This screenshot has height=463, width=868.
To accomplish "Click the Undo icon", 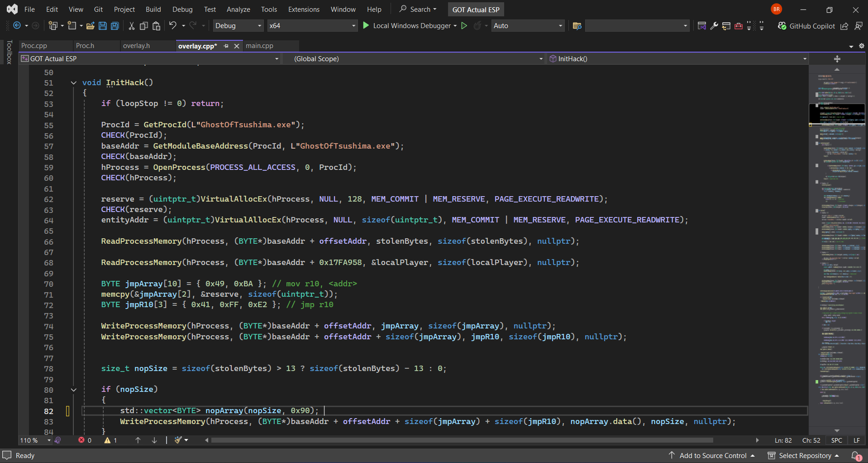I will point(172,26).
